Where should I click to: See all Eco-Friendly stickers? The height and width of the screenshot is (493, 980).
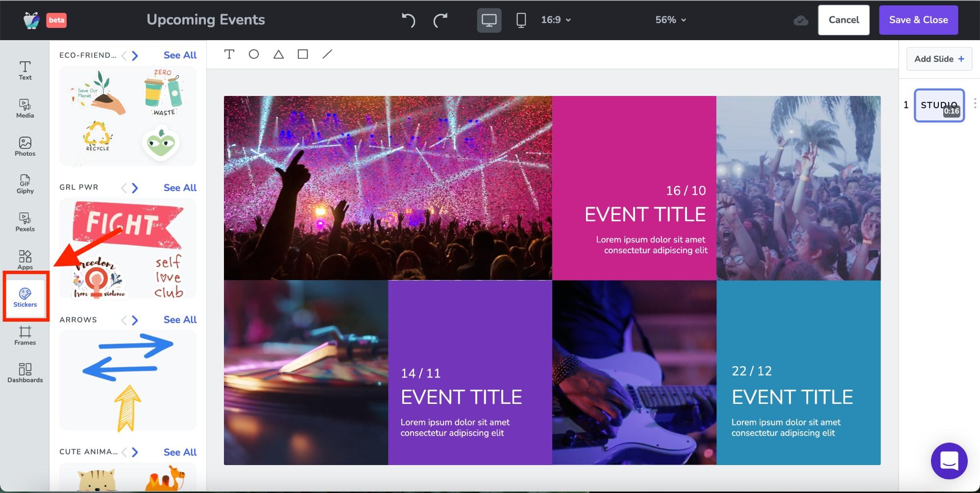point(180,55)
